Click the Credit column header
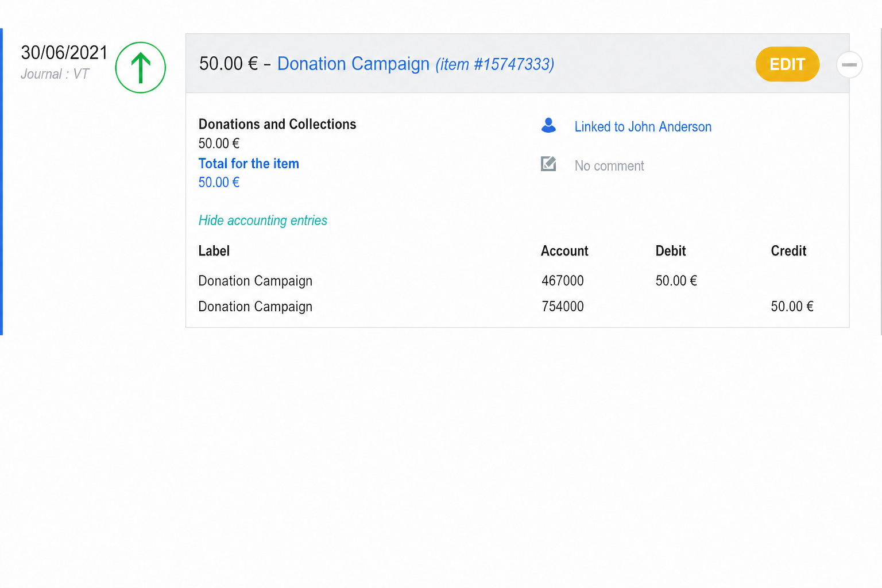The width and height of the screenshot is (882, 588). (788, 251)
